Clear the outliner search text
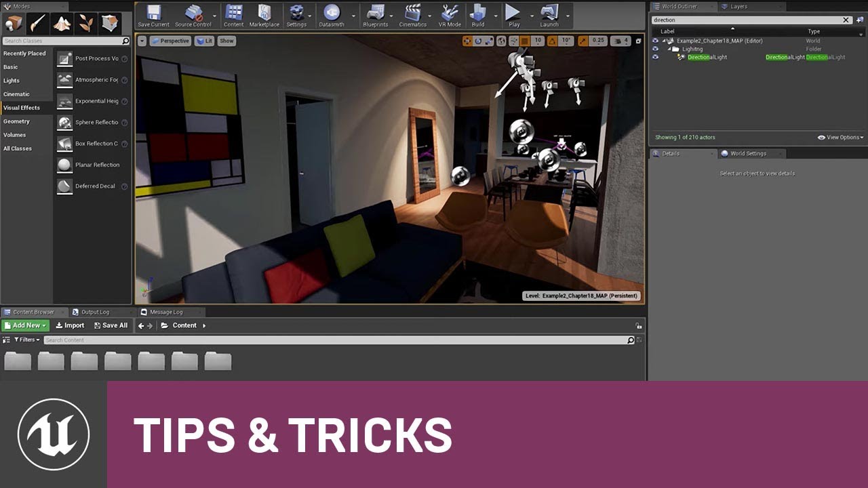 click(x=846, y=20)
